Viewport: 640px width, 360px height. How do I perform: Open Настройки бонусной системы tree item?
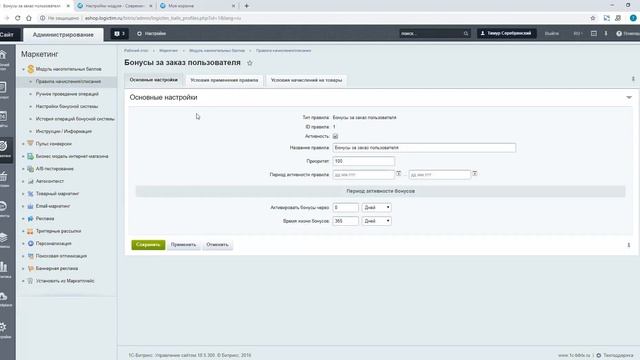[67, 107]
